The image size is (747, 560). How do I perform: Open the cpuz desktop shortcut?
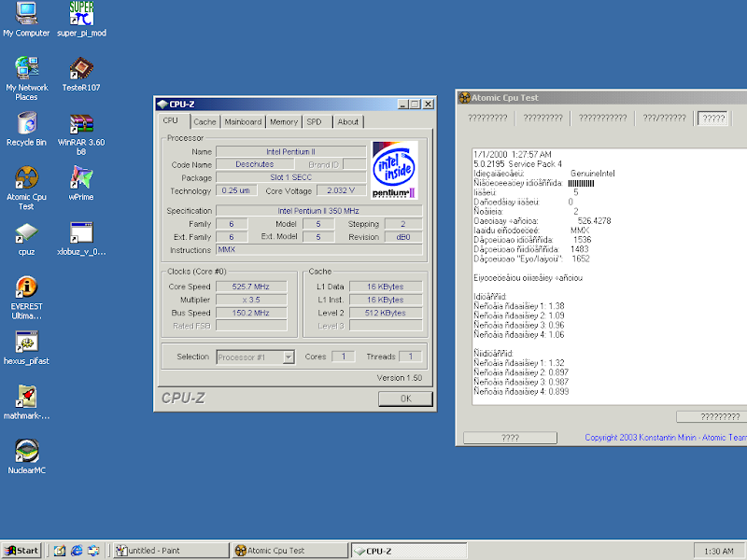click(x=26, y=232)
